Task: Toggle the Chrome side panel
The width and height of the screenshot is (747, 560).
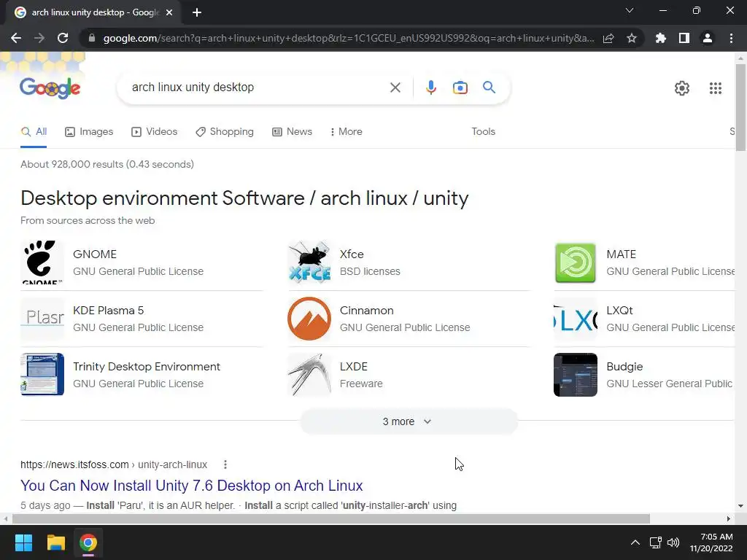Action: coord(684,38)
